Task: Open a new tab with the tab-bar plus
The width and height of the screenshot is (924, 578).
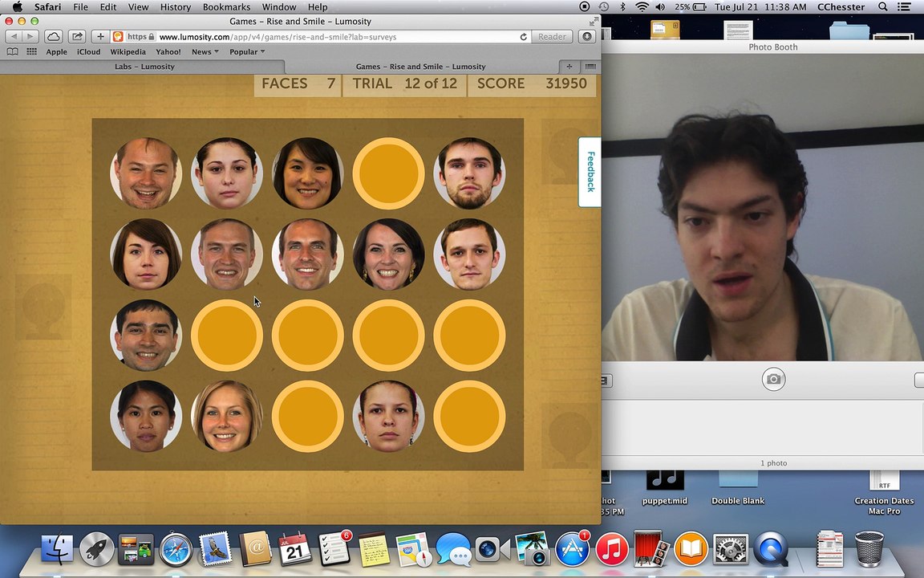Action: (569, 67)
